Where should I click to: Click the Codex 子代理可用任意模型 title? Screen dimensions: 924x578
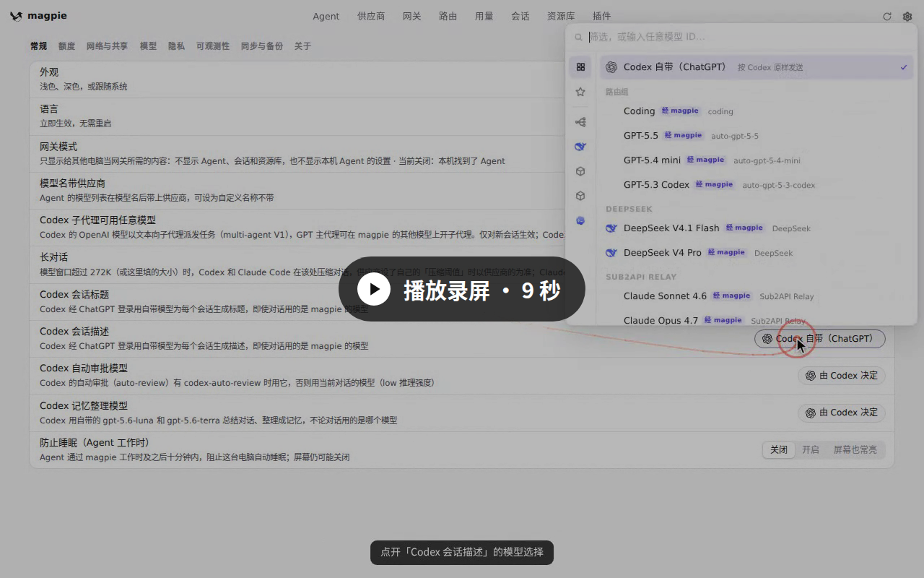click(97, 220)
